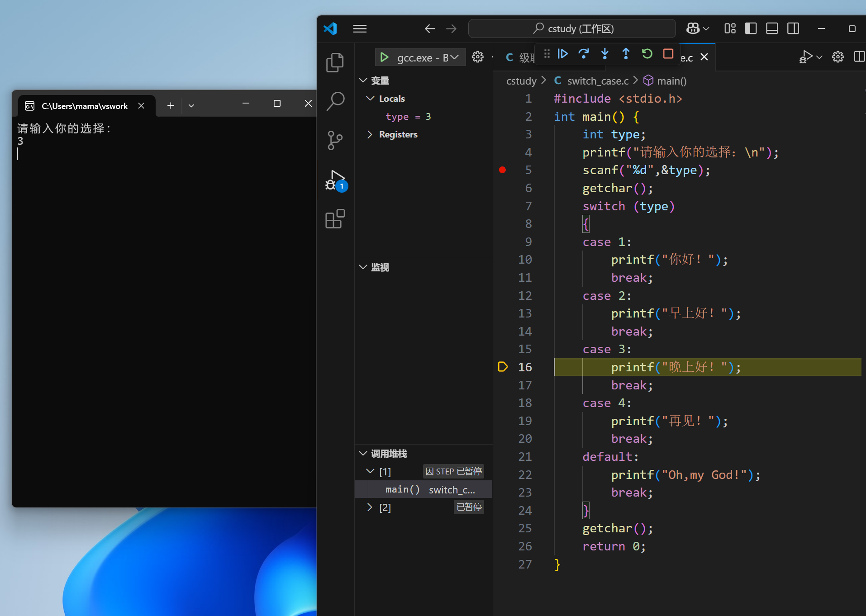This screenshot has height=616, width=866.
Task: Open the terminal profile dropdown
Action: [x=191, y=106]
